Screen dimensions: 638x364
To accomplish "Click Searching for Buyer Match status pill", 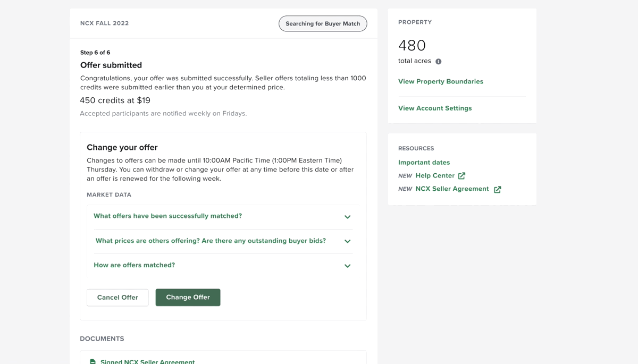I will coord(323,23).
